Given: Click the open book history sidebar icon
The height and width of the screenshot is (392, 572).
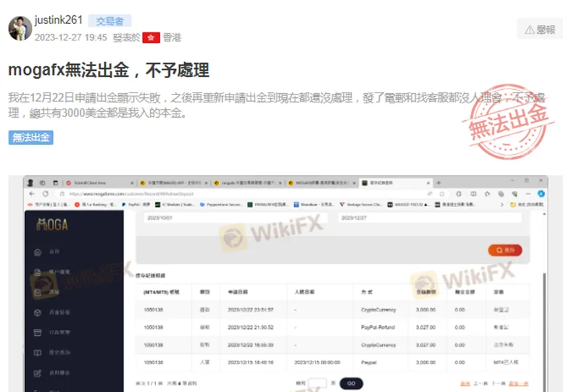Looking at the screenshot, I should 38,352.
